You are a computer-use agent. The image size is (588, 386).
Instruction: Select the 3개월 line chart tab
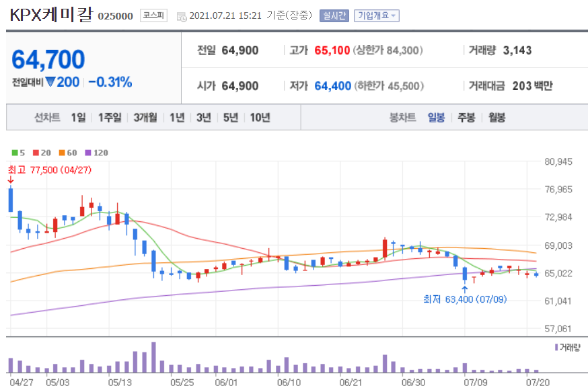(x=145, y=118)
